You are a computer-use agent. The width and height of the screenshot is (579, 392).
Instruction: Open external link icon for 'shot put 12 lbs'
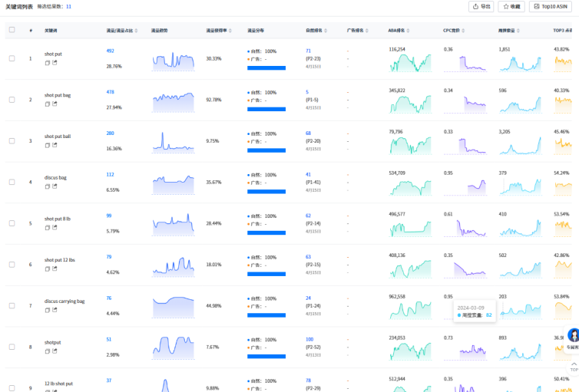(55, 268)
